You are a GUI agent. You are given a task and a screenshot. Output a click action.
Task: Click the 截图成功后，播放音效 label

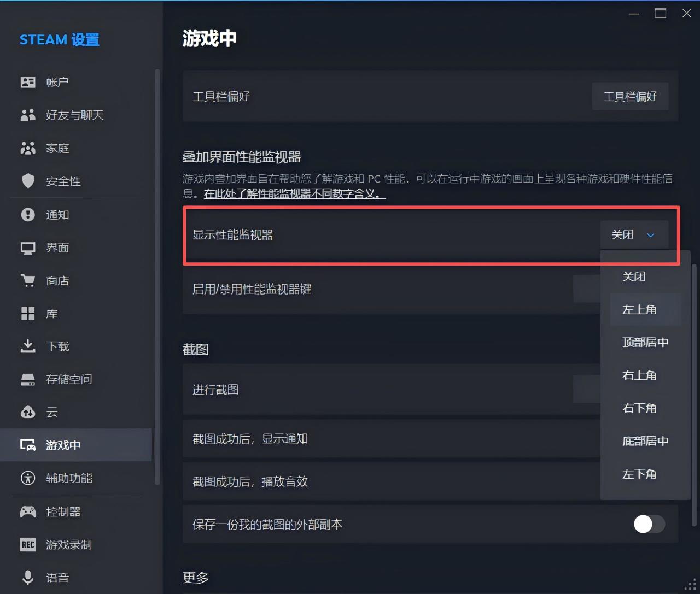[250, 481]
